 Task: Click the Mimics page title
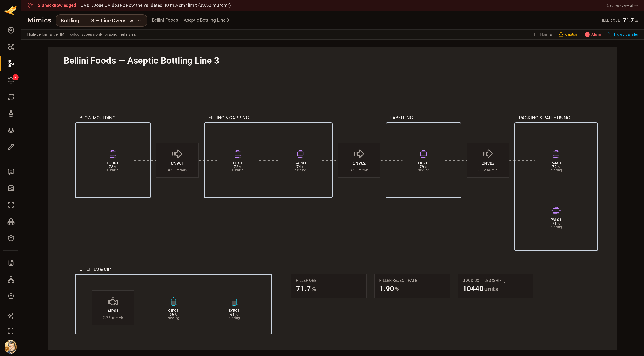39,20
